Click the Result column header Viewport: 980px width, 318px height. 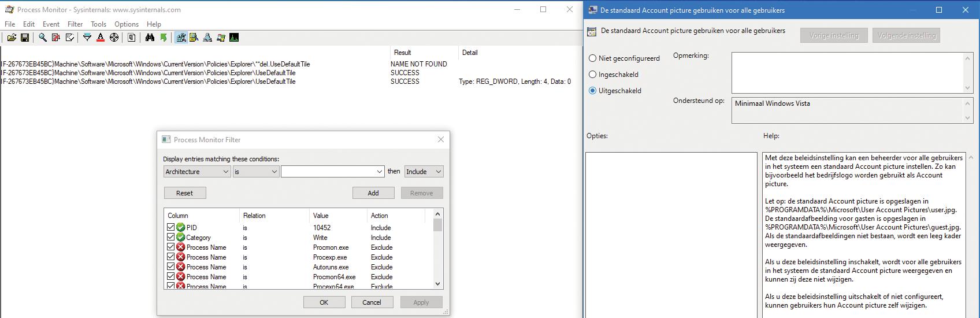(x=403, y=53)
